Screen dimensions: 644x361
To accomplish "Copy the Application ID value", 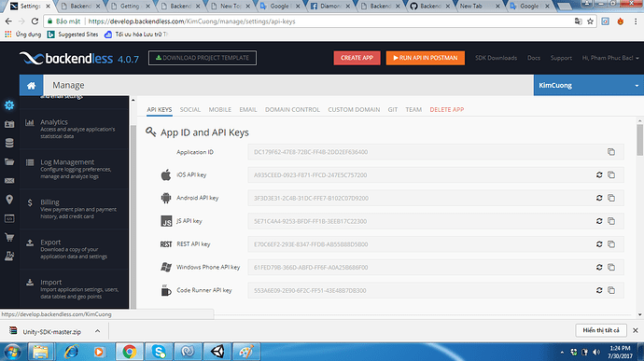I will 611,152.
